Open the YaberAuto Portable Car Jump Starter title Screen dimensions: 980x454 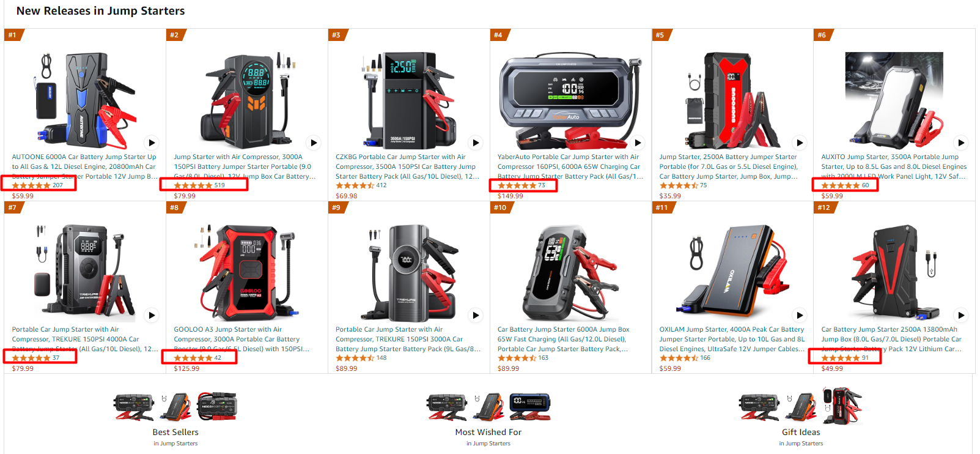pyautogui.click(x=570, y=166)
